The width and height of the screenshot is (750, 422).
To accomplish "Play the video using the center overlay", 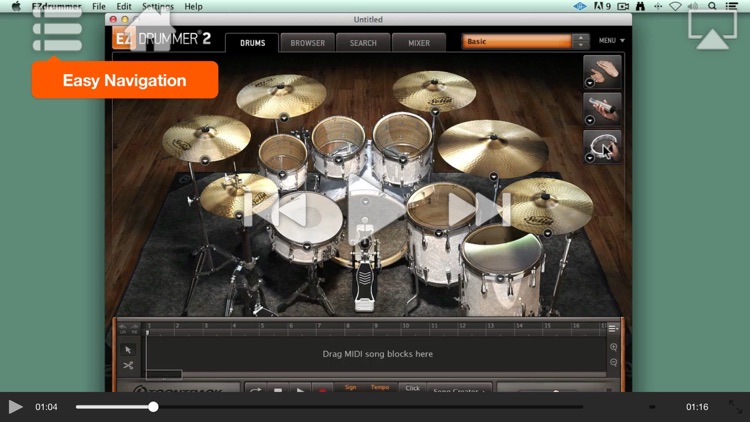I will pos(376,210).
